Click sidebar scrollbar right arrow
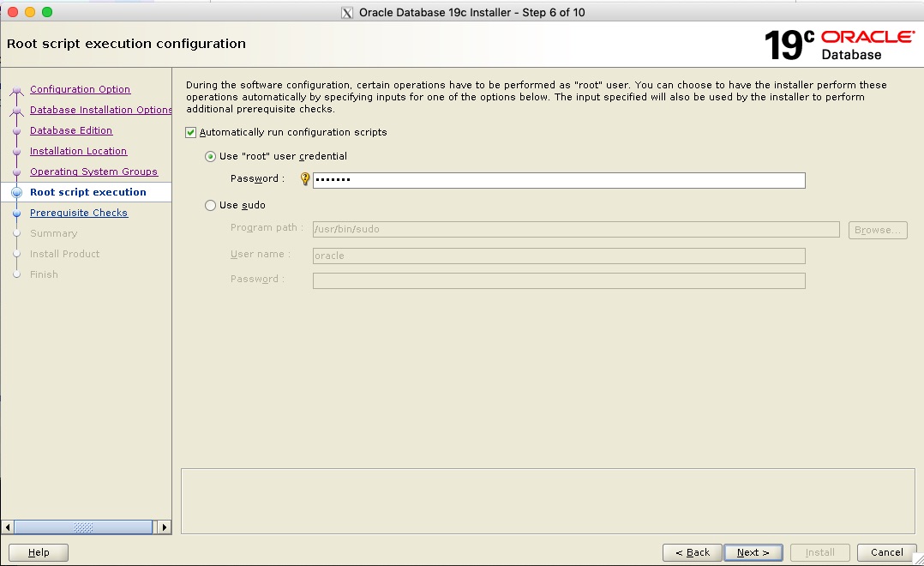 pyautogui.click(x=165, y=527)
